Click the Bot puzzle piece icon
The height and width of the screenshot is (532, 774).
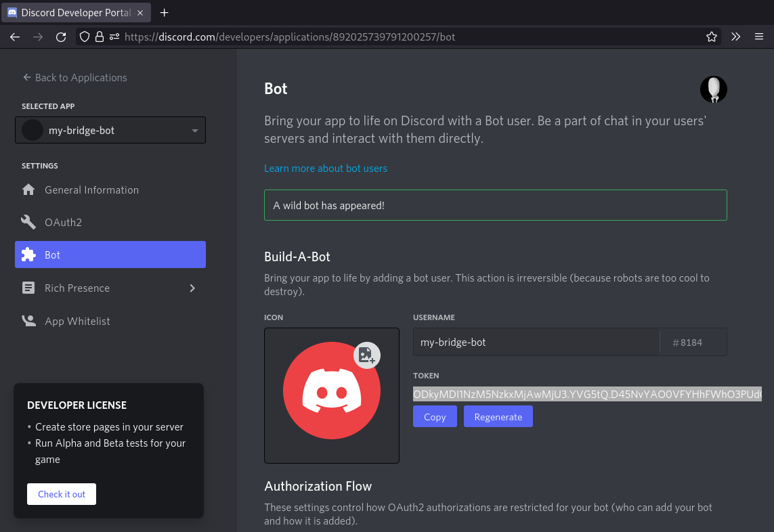[x=28, y=254]
